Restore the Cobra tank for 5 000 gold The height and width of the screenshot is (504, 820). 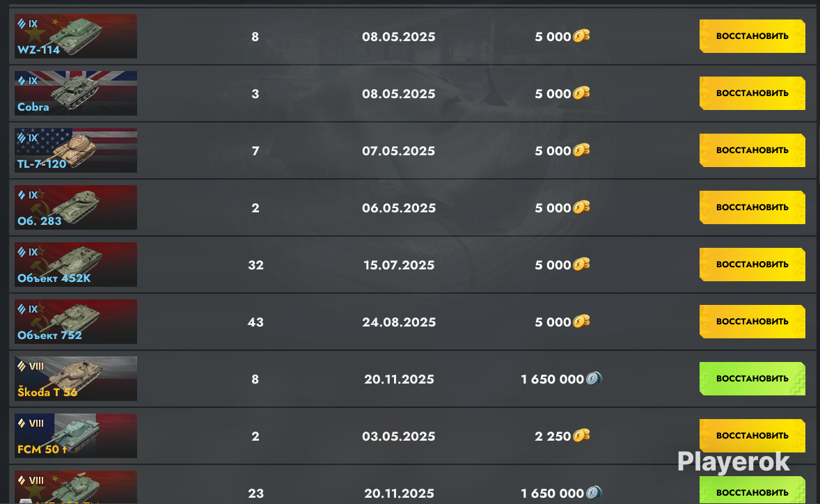tap(752, 93)
